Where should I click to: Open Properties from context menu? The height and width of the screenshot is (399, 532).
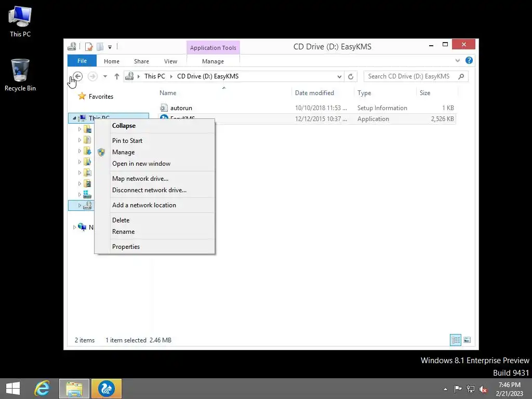point(154,247)
